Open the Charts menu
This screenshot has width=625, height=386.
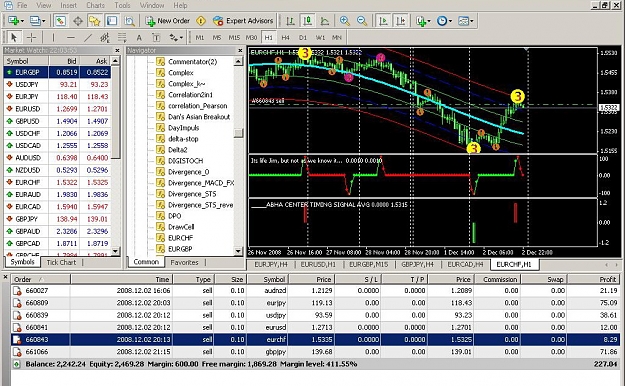point(96,5)
